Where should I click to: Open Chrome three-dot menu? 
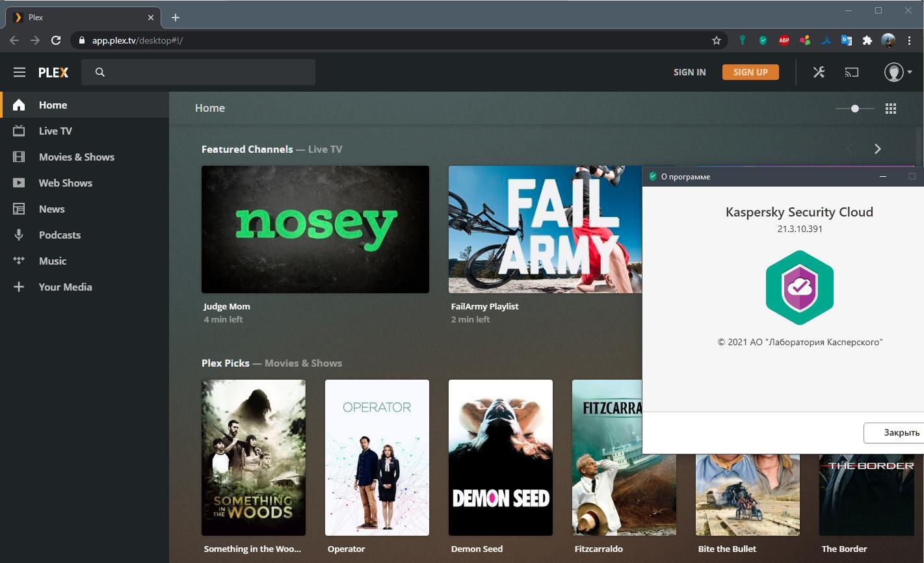click(909, 40)
